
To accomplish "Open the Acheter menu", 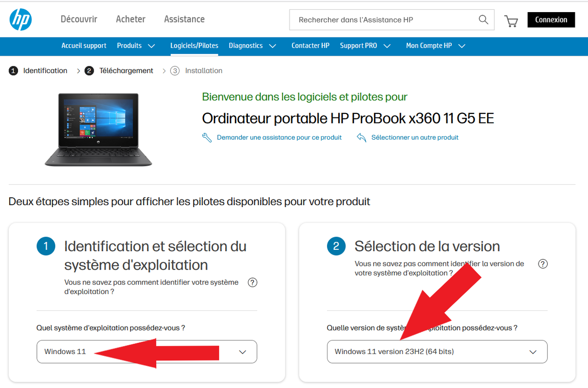I will tap(131, 19).
